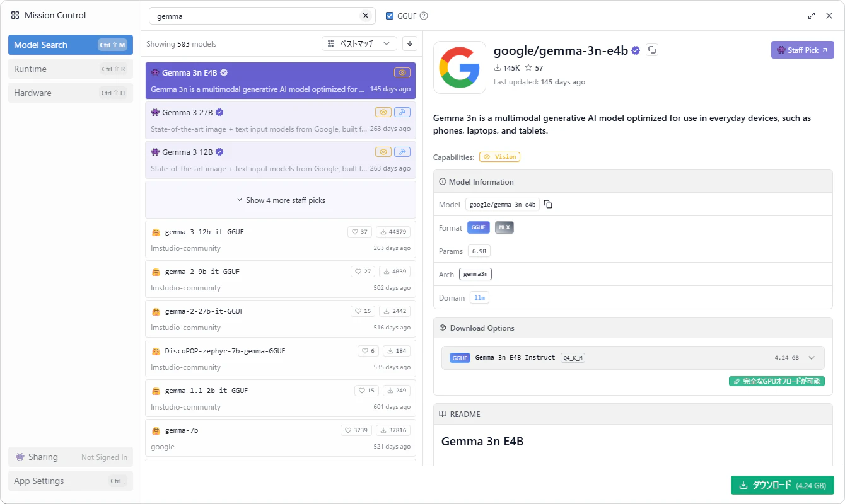Viewport: 845px width, 504px height.
Task: Click the 37 likes badge on gemma-3-12b-it-GGUF
Action: pos(359,232)
